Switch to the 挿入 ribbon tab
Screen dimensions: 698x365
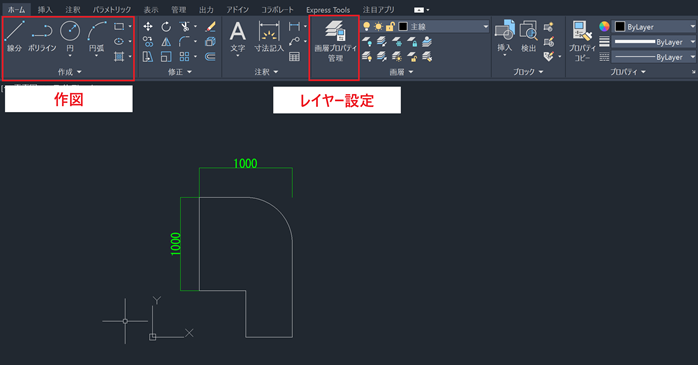(45, 9)
